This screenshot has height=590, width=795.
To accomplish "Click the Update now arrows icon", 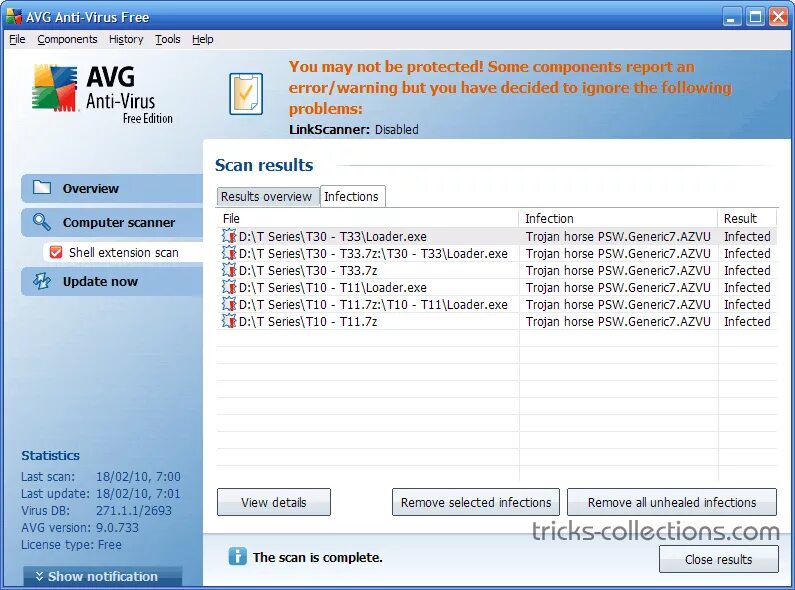I will click(x=42, y=281).
